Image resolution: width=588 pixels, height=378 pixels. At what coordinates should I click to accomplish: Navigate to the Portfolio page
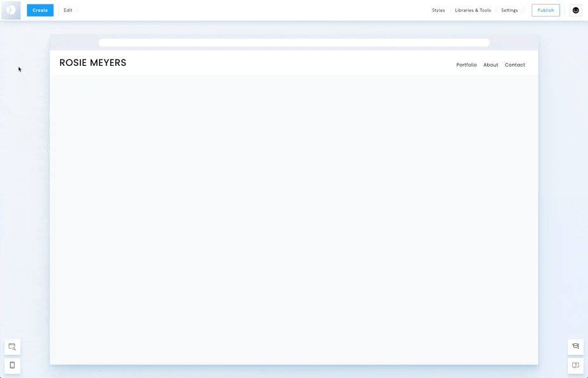466,65
